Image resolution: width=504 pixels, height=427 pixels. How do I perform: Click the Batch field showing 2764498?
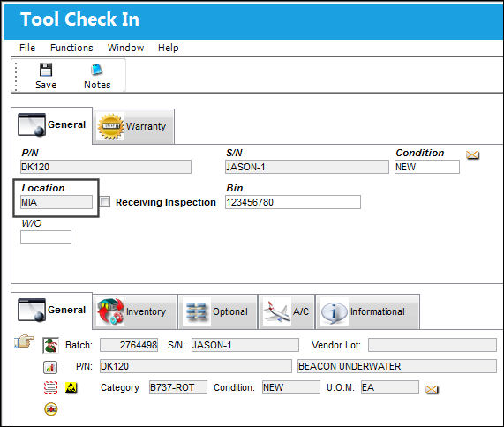(x=129, y=345)
